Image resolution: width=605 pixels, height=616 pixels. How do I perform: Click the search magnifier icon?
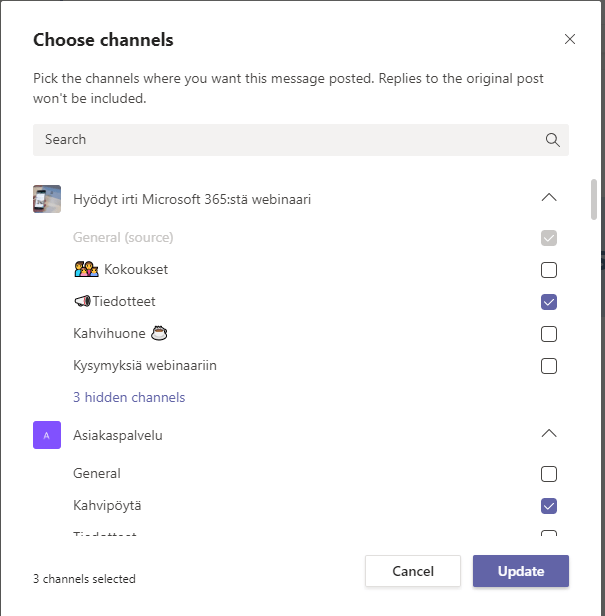[x=552, y=140]
